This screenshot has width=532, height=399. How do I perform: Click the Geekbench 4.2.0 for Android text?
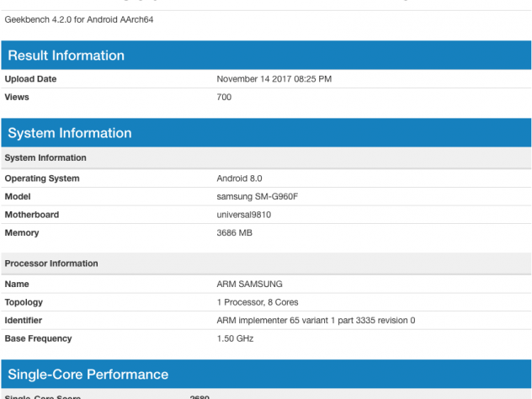point(79,19)
